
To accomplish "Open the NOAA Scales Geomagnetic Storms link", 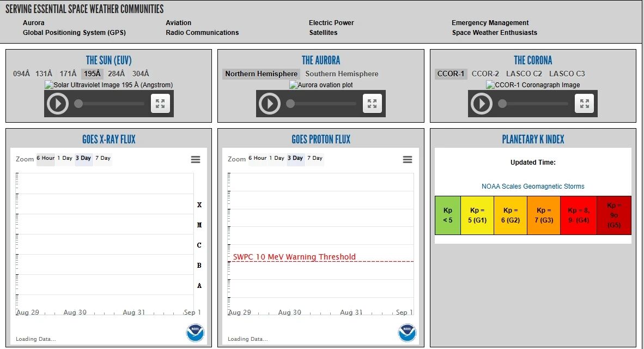I will click(533, 186).
